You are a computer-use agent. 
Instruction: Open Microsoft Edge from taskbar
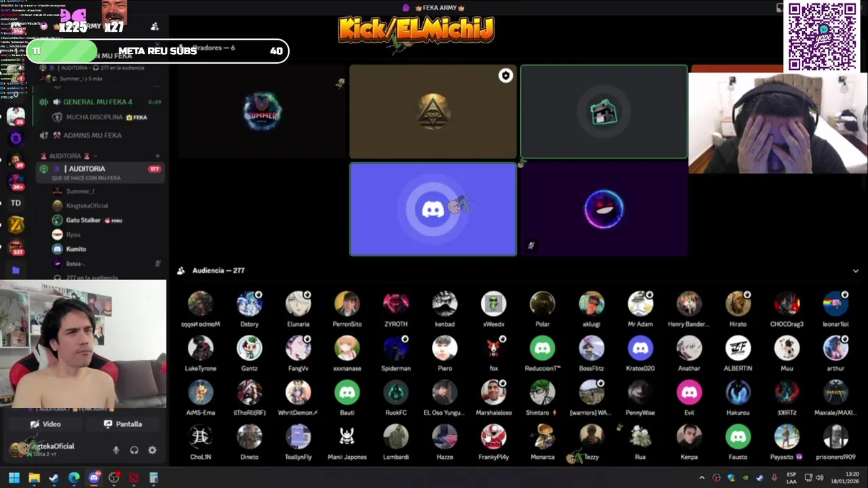point(74,478)
